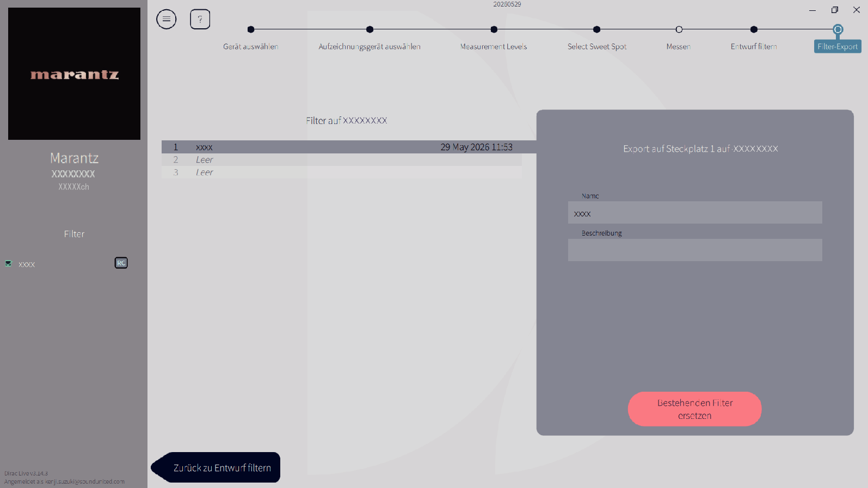
Task: Select empty slot 2 Leer row
Action: [x=342, y=160]
